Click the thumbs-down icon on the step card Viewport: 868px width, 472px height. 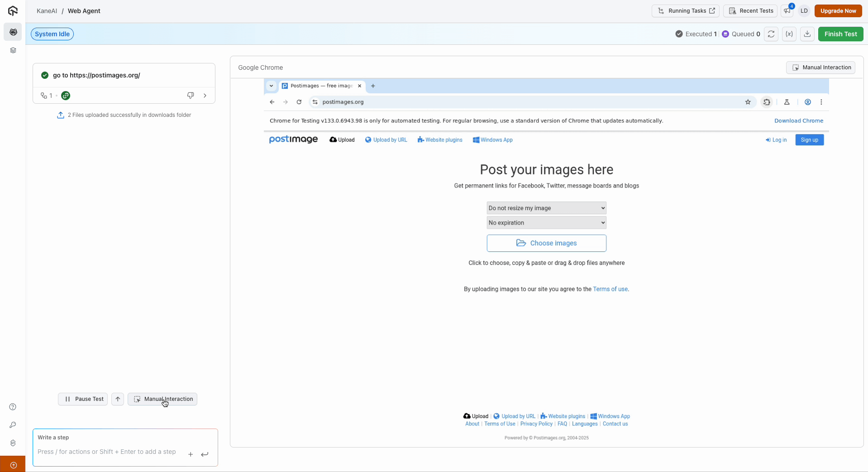[191, 96]
